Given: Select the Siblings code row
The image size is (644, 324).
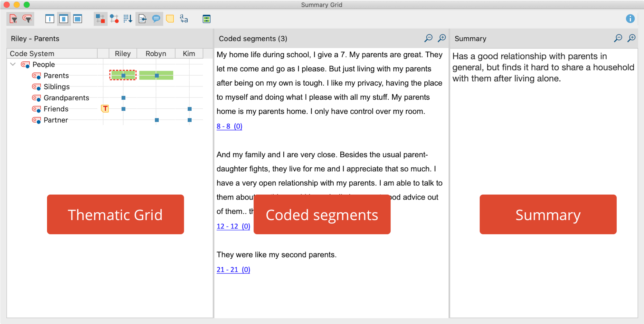Looking at the screenshot, I should pyautogui.click(x=56, y=87).
